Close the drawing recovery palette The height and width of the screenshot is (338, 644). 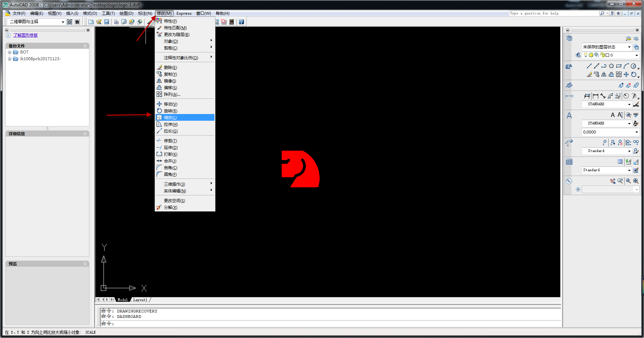point(88,30)
